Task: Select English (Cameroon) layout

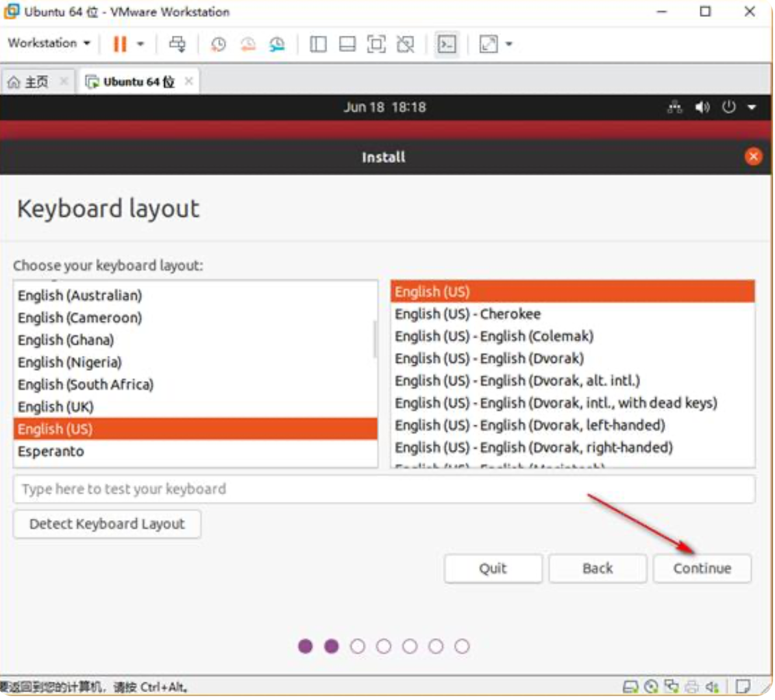Action: (x=195, y=318)
